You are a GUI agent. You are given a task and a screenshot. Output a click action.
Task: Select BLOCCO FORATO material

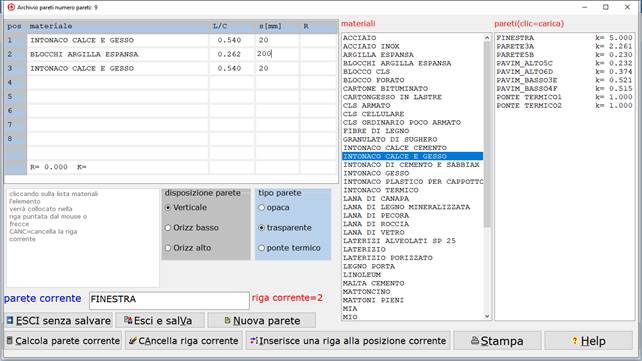pos(412,80)
